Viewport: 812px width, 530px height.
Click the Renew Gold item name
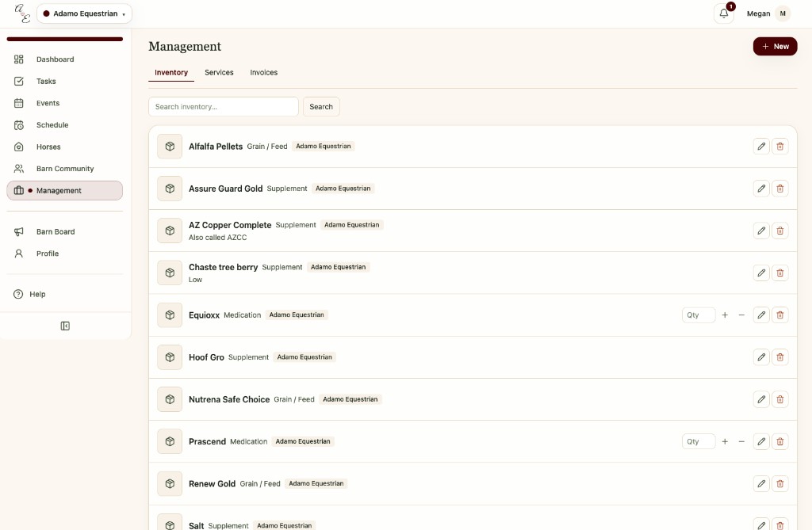tap(212, 483)
